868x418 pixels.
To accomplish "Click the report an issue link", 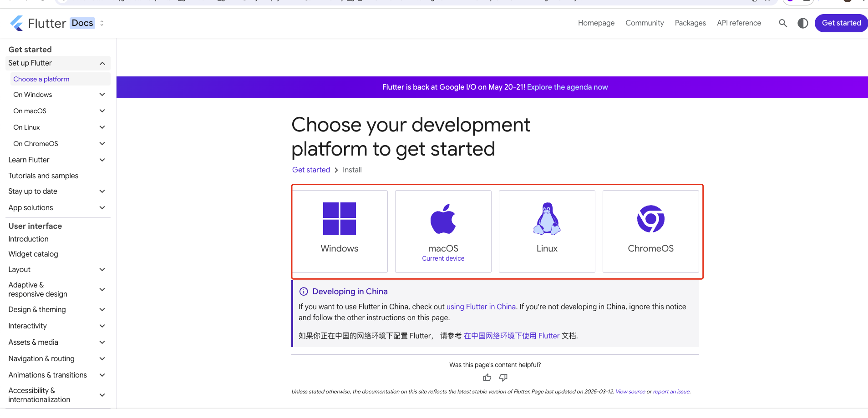I will (x=671, y=392).
